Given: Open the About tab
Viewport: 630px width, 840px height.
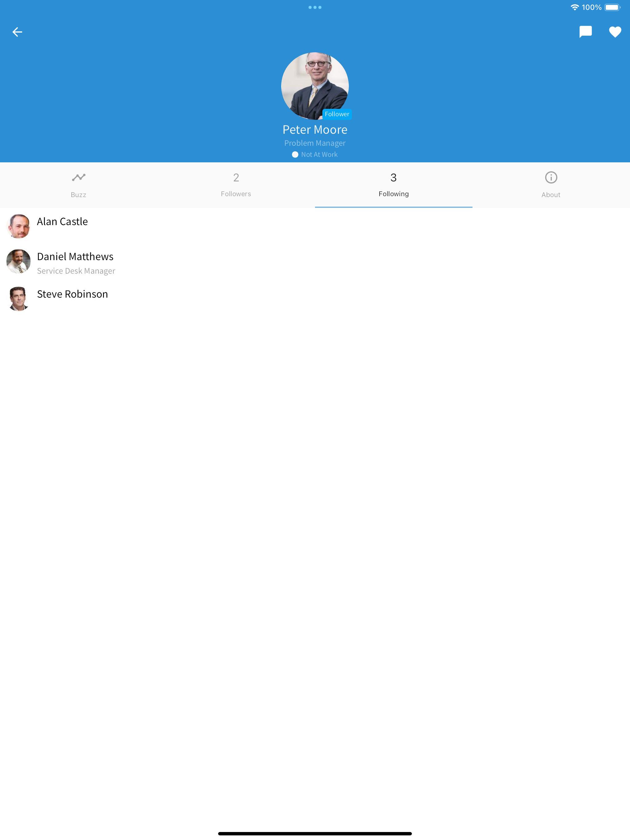Looking at the screenshot, I should (x=551, y=185).
